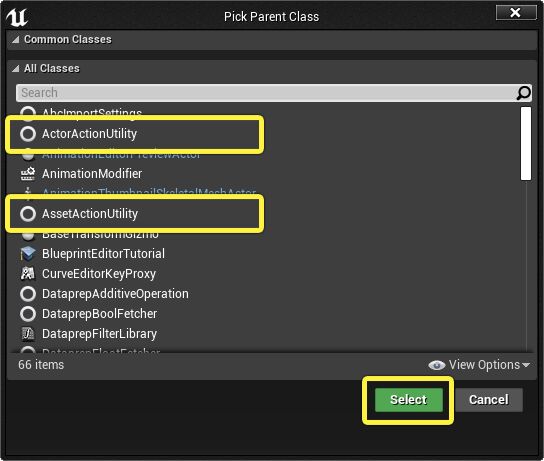544x461 pixels.
Task: Select DataprepFilterLibrary in the class list
Action: 99,334
